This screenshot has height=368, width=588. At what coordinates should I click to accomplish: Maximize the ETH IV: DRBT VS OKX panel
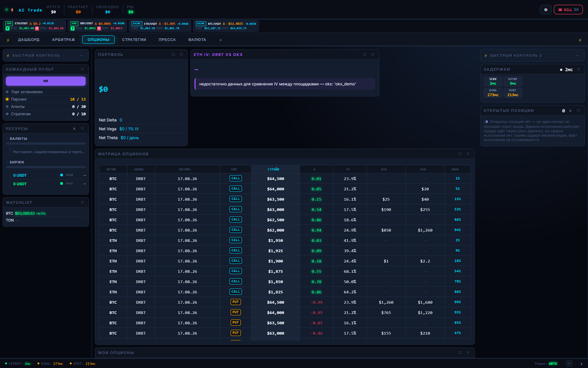pos(364,54)
